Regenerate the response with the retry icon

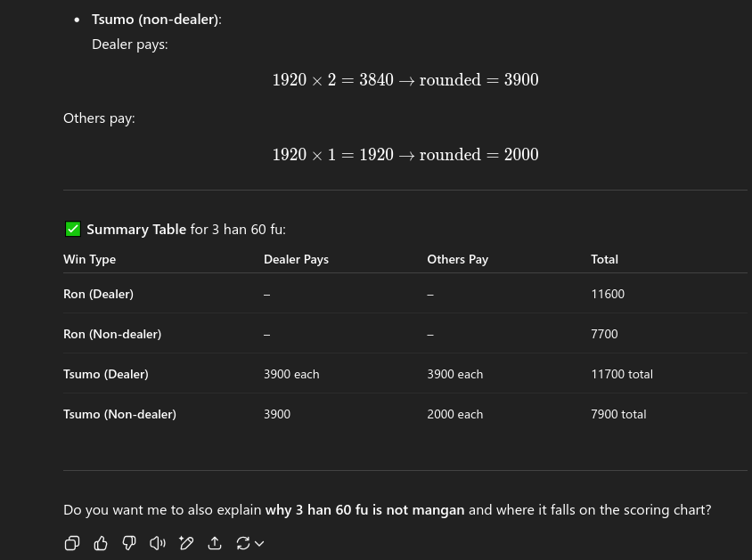[x=242, y=543]
